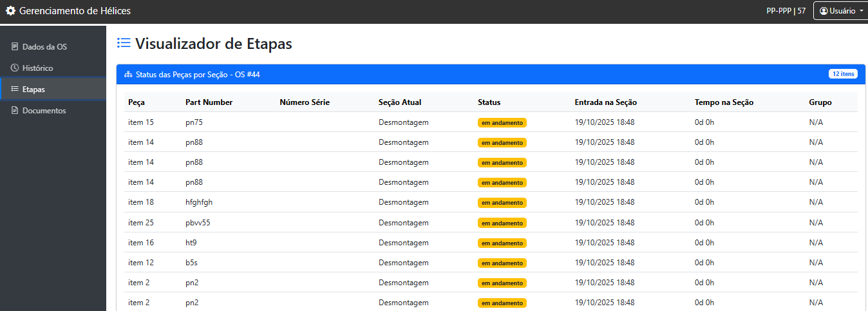Click the Visualizador de Etapas page title
The width and height of the screenshot is (868, 311).
(213, 44)
